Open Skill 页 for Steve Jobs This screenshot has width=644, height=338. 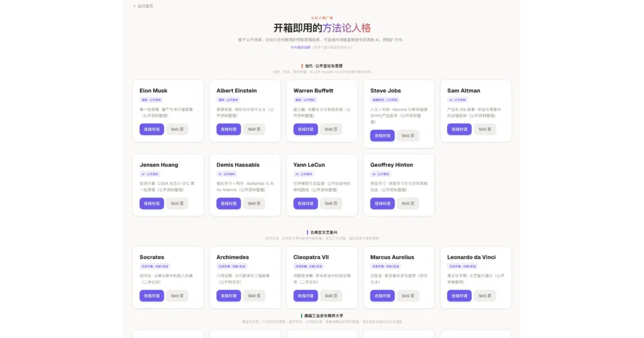(x=408, y=136)
